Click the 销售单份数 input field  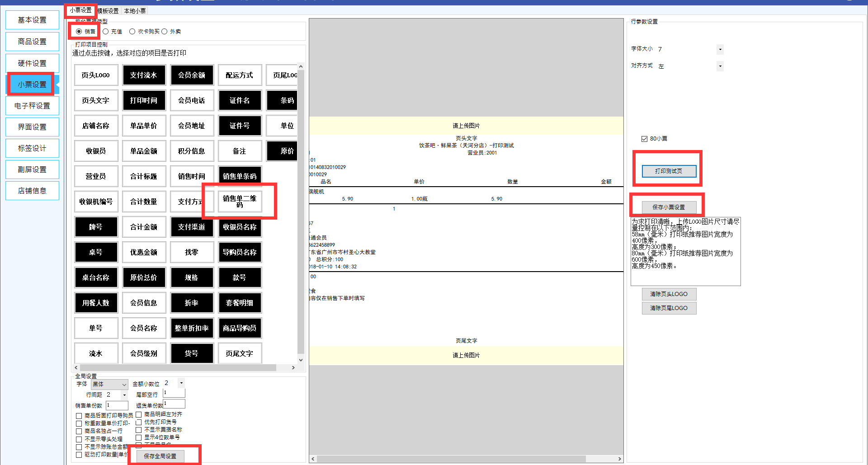(x=117, y=405)
